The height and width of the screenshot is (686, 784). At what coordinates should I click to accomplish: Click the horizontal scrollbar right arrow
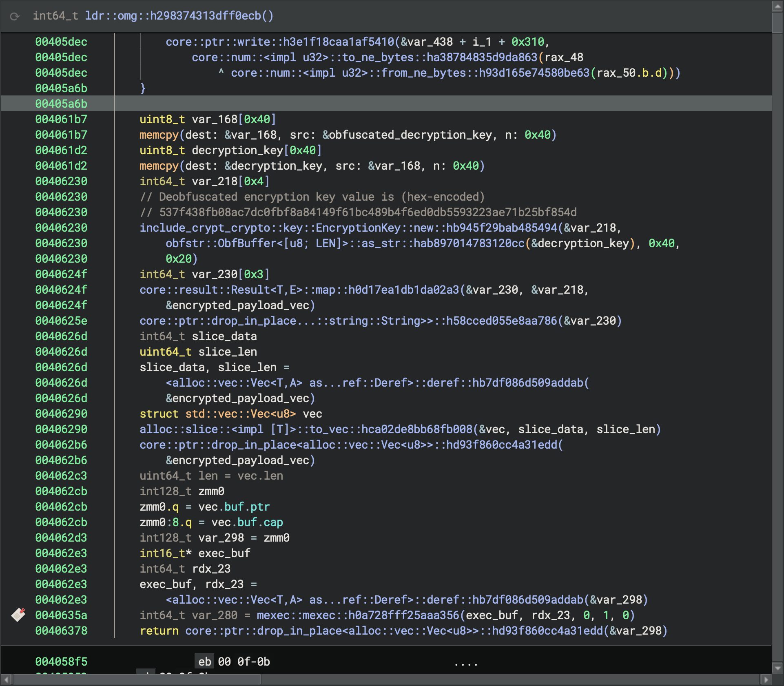[766, 679]
